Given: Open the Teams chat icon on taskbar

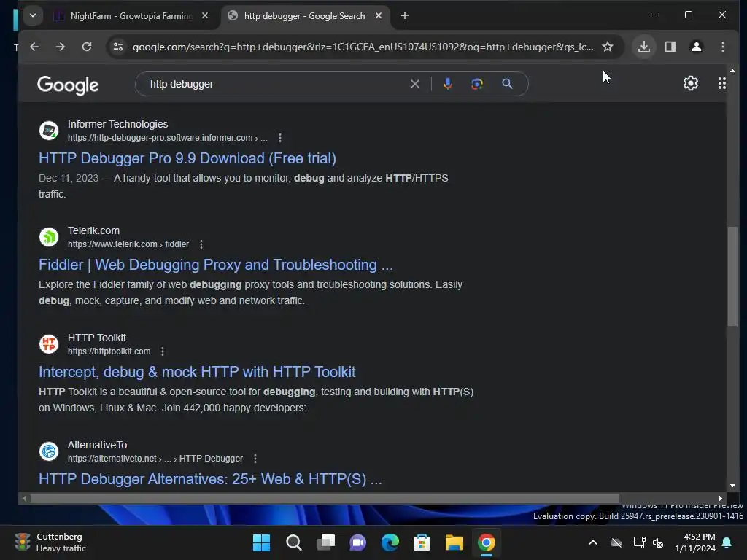Looking at the screenshot, I should (x=357, y=542).
